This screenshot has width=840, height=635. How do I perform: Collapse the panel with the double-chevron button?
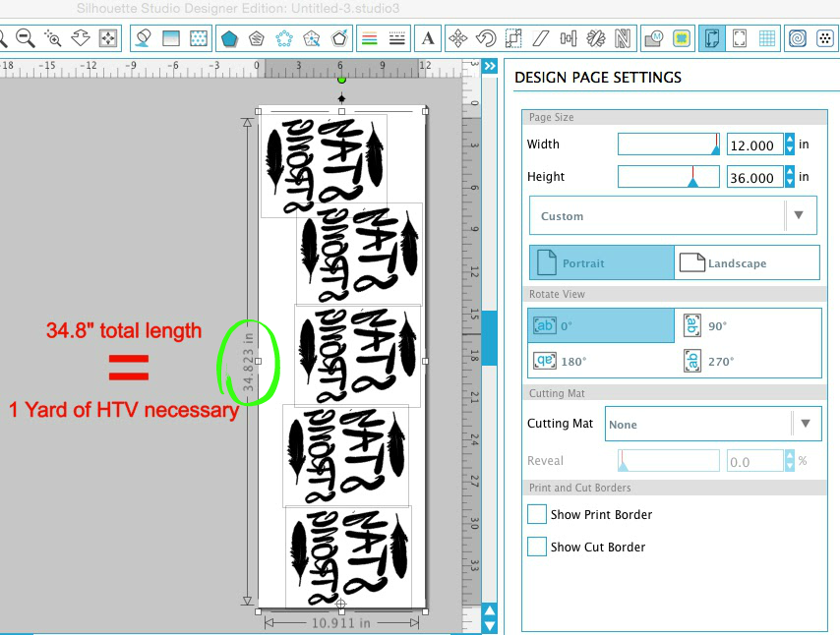pos(490,66)
